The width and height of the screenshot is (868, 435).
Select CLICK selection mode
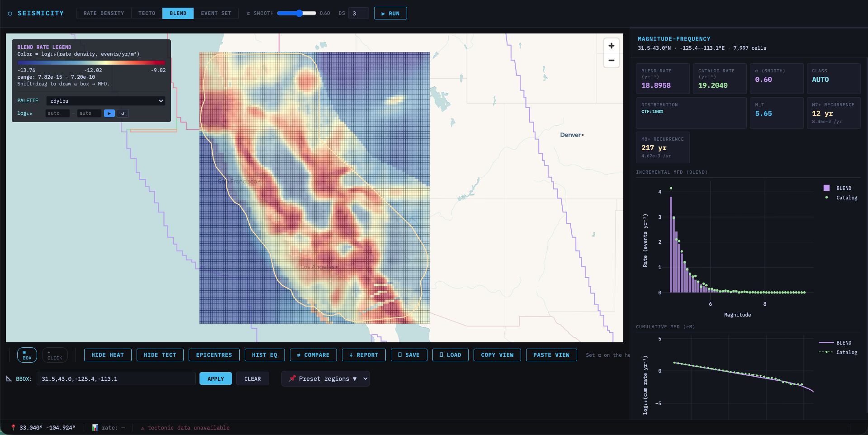55,355
